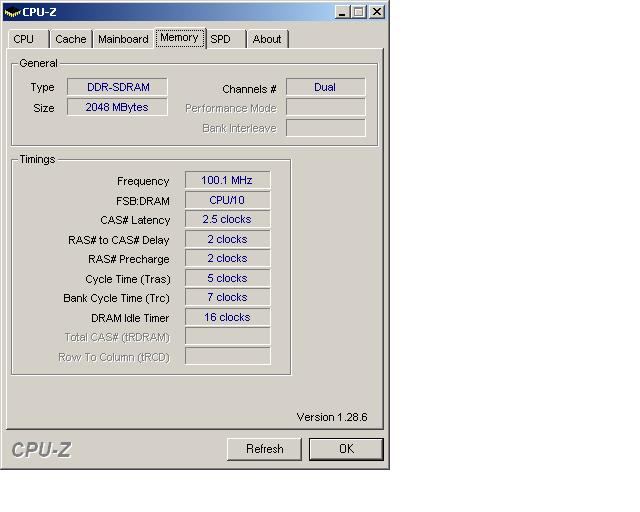Screen dimensions: 640x512
Task: Click the FSB:DRAM label
Action: coord(143,201)
